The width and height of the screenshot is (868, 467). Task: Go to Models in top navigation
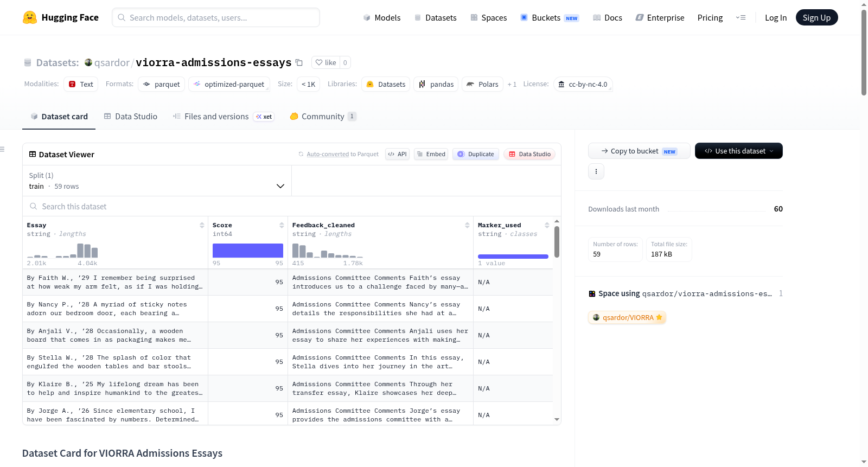(x=382, y=17)
